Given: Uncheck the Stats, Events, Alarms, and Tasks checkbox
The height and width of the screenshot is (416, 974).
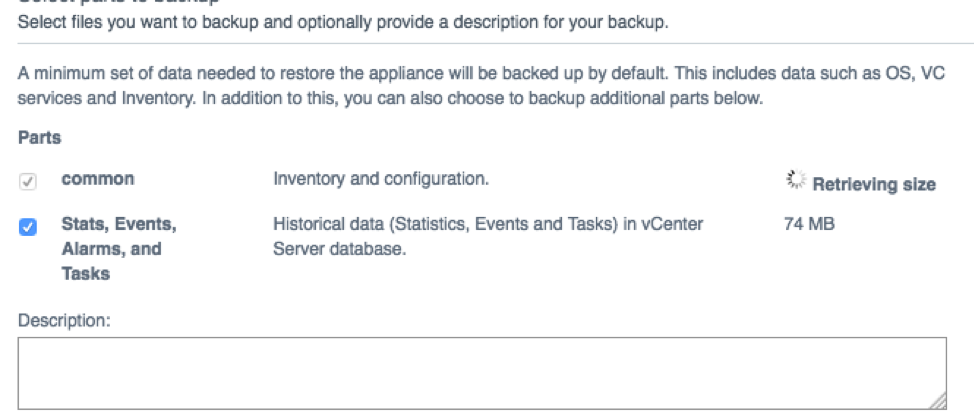Looking at the screenshot, I should coord(28,228).
